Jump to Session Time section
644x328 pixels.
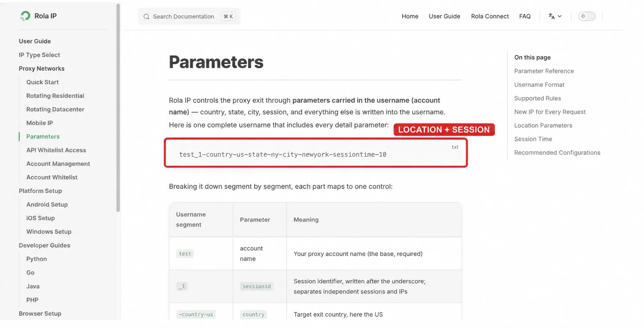tap(533, 139)
